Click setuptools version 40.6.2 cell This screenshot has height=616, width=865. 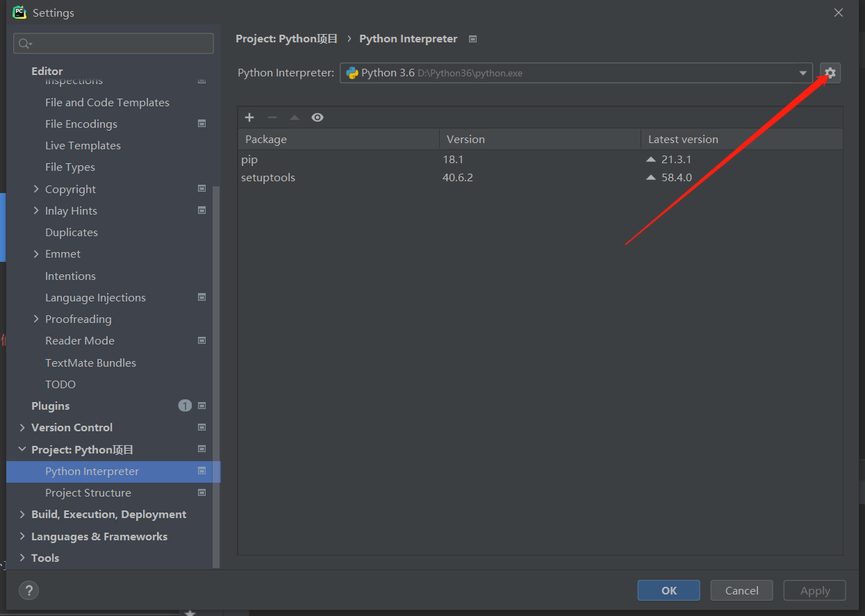(x=458, y=177)
